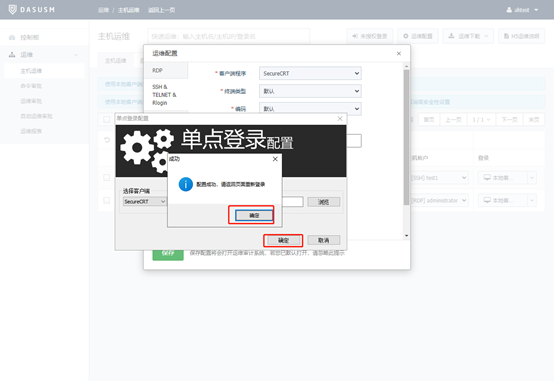Select the RDP tab in 运维配置
Screen dimensions: 554x381
tap(166, 70)
